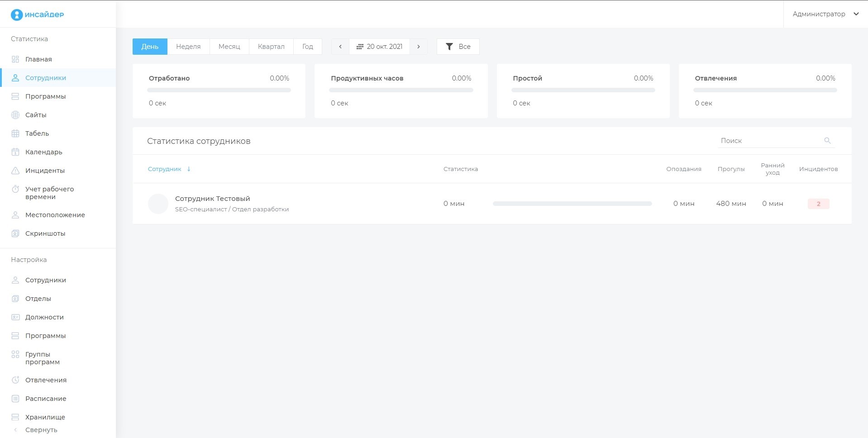Viewport: 868px width, 438px height.
Task: Click the Отвлечения stat card title
Action: (x=715, y=78)
